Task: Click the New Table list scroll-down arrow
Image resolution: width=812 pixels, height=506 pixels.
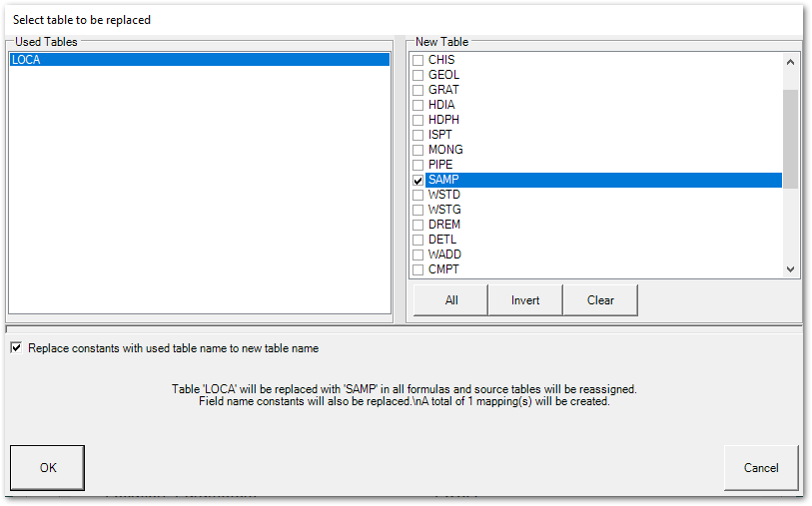Action: [790, 269]
